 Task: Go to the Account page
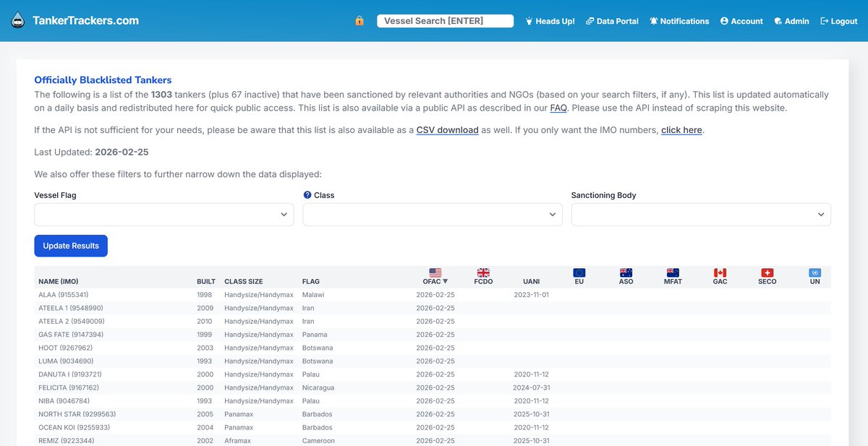(x=741, y=21)
